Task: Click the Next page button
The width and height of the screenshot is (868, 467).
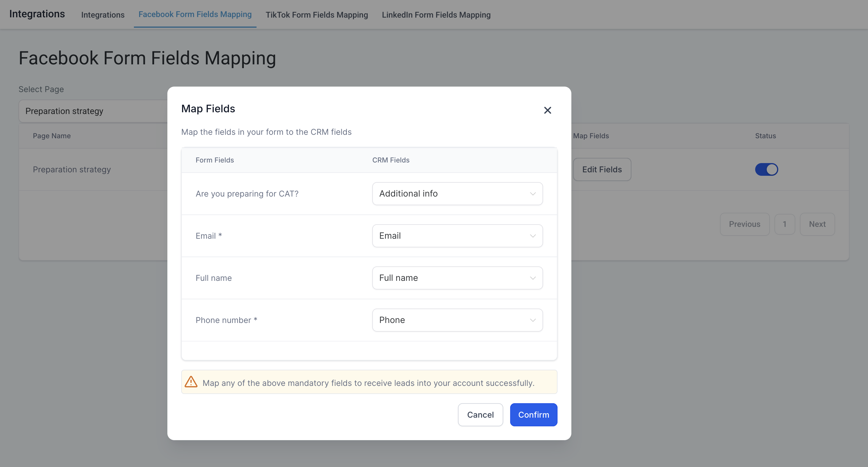Action: [x=817, y=224]
